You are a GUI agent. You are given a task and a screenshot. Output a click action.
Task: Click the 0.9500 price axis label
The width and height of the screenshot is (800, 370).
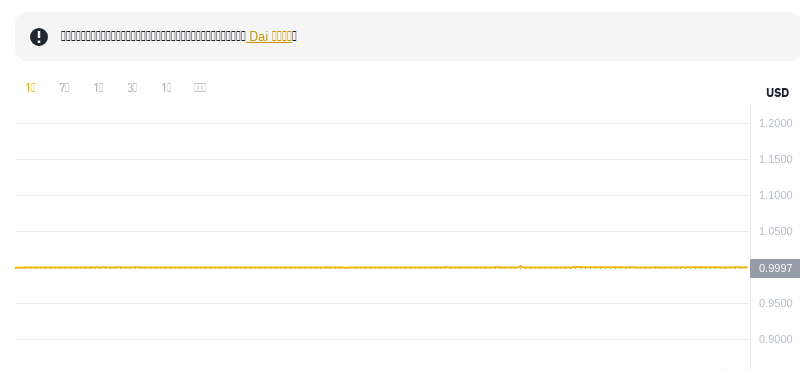(x=776, y=303)
